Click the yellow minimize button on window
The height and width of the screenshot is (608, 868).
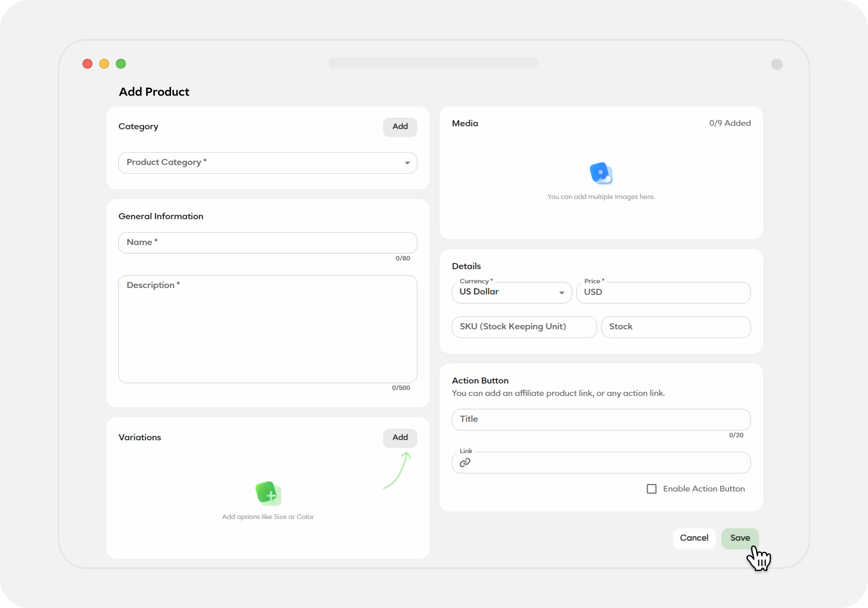click(103, 63)
